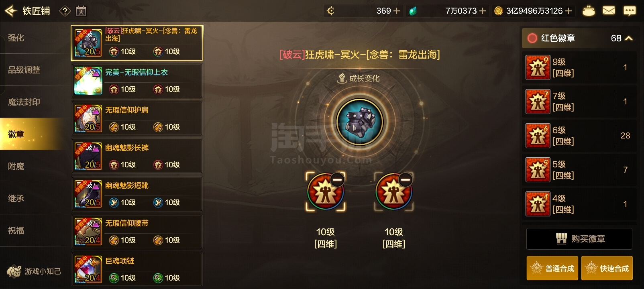Image resolution: width=644 pixels, height=289 pixels.
Task: Collapse the 红色徽章 list chevron
Action: pyautogui.click(x=629, y=38)
